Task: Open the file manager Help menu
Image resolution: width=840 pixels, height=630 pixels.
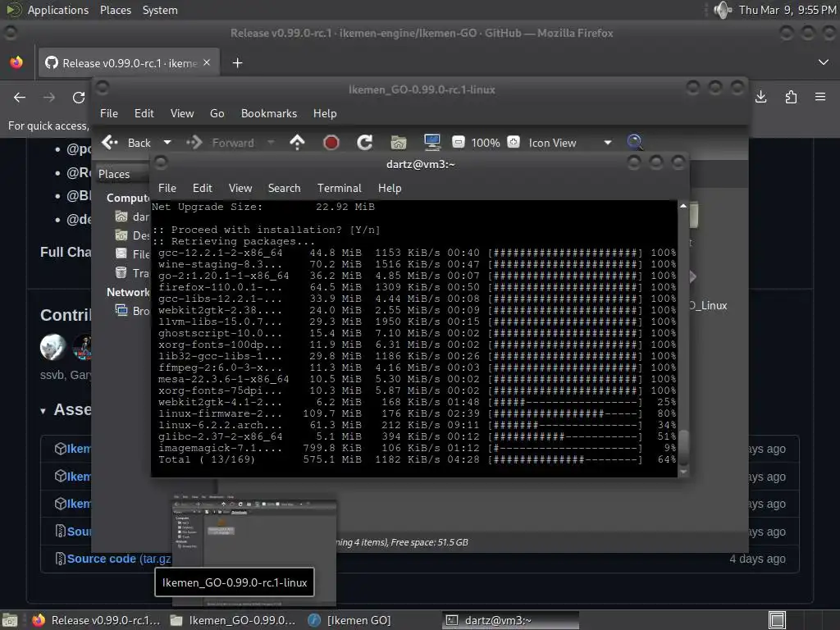Action: (325, 113)
